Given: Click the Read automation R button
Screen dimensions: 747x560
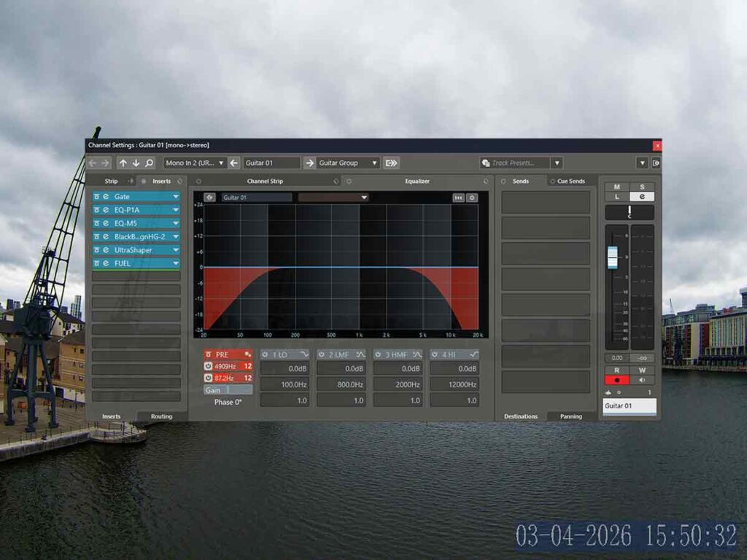Looking at the screenshot, I should (616, 370).
